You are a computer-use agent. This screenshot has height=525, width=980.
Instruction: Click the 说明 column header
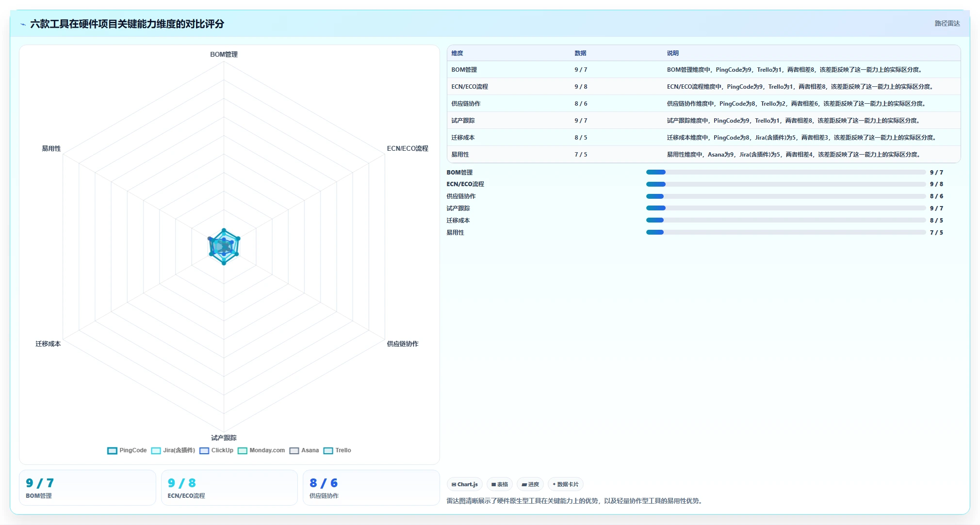672,53
